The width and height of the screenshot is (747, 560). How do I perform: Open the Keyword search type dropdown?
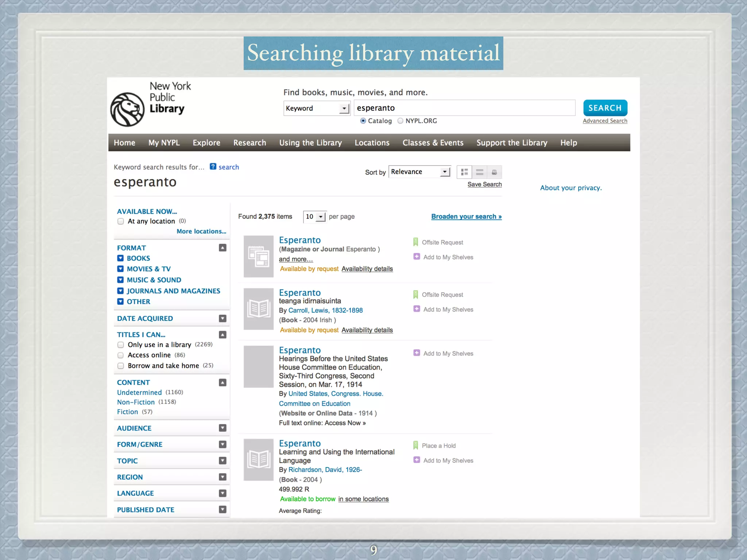pyautogui.click(x=317, y=108)
